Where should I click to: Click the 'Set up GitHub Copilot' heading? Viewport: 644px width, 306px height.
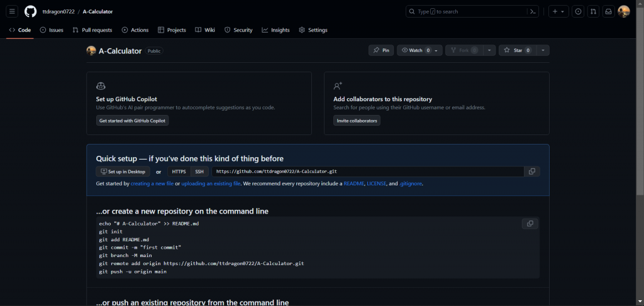pos(126,99)
